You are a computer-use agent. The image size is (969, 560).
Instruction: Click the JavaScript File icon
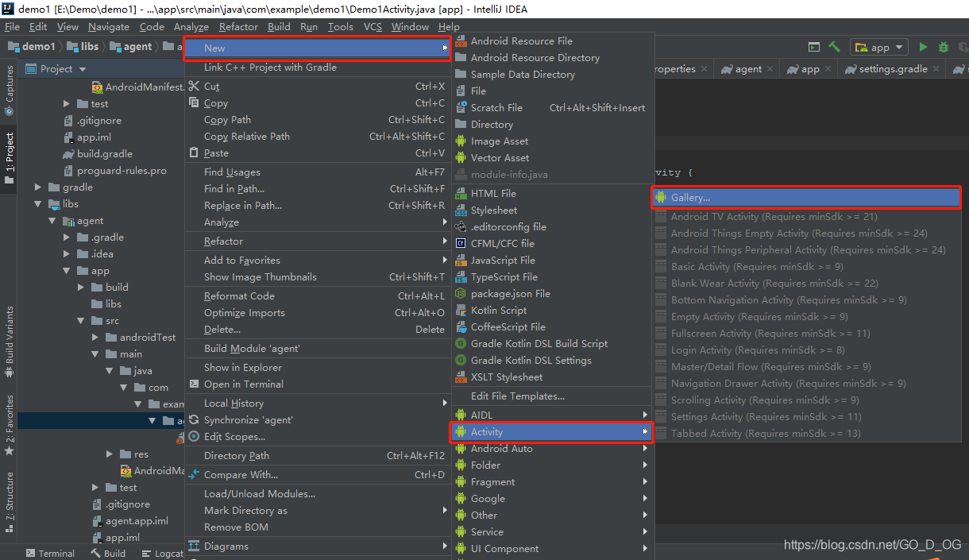pyautogui.click(x=461, y=260)
